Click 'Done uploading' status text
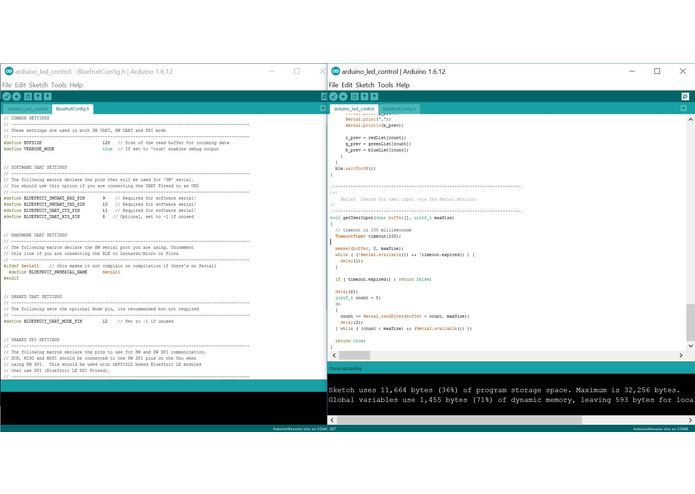The image size is (695, 494). 345,369
